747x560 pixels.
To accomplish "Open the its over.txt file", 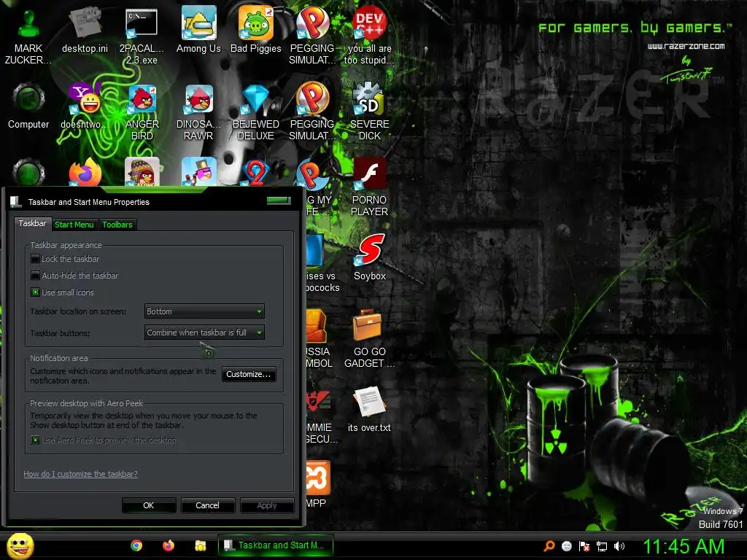I will coord(369,410).
